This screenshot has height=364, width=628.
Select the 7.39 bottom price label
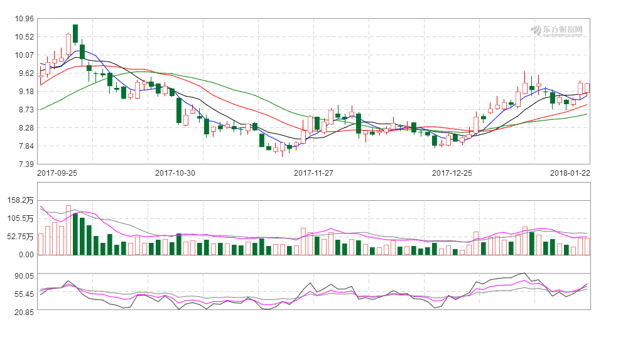[x=24, y=164]
